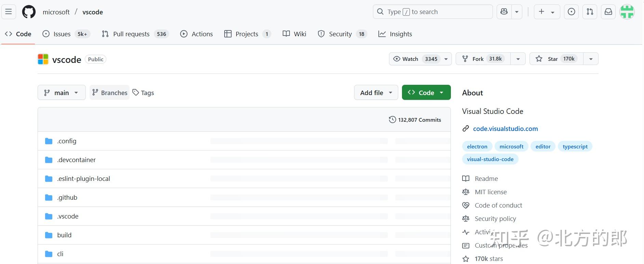Open the hamburger navigation menu

(9, 12)
